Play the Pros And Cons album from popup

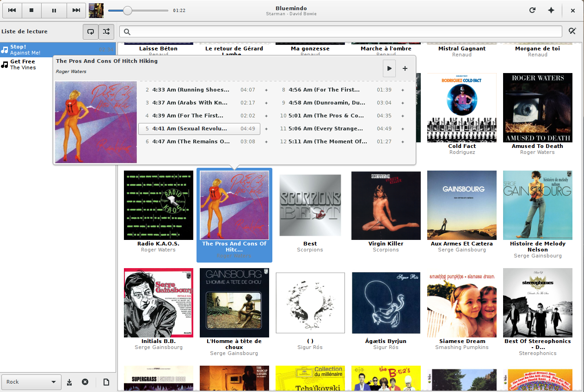tap(389, 68)
